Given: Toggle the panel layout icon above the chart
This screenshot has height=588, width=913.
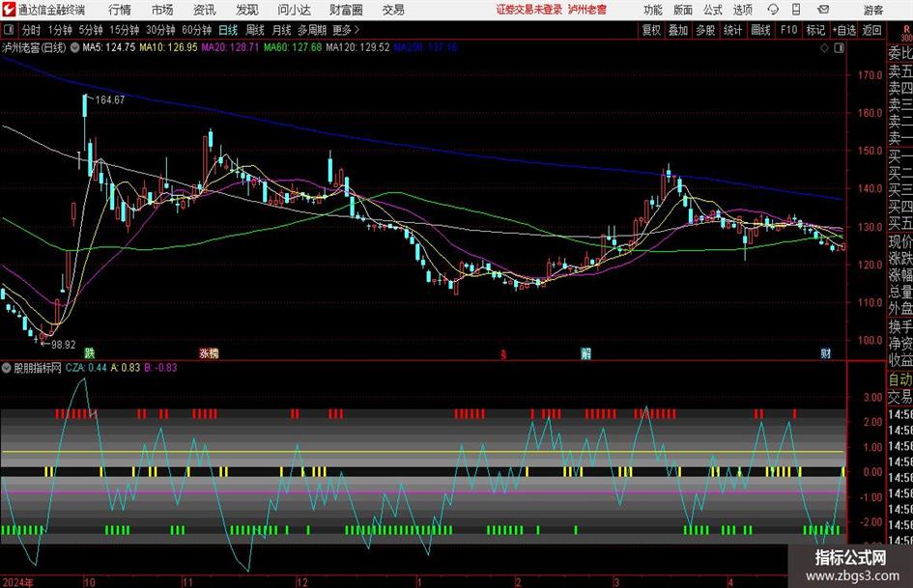Looking at the screenshot, I should click(839, 48).
